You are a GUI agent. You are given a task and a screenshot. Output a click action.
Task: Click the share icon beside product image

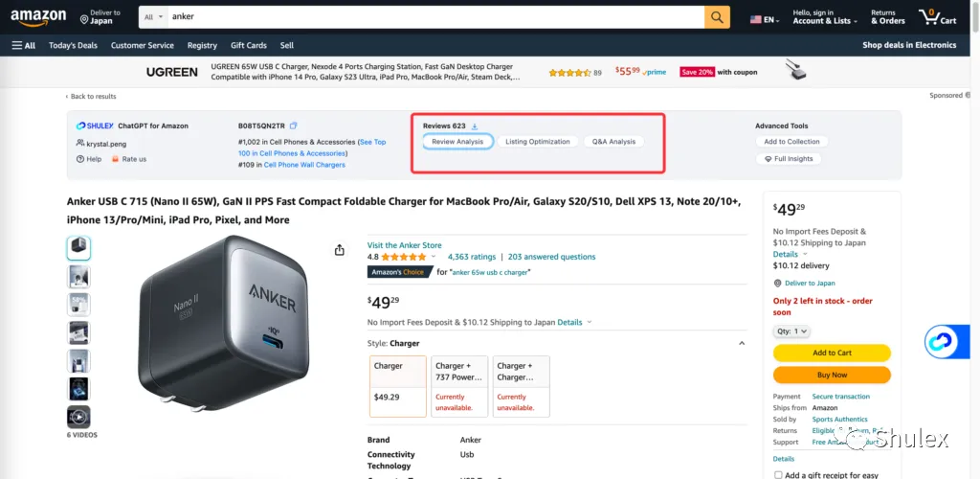[340, 250]
